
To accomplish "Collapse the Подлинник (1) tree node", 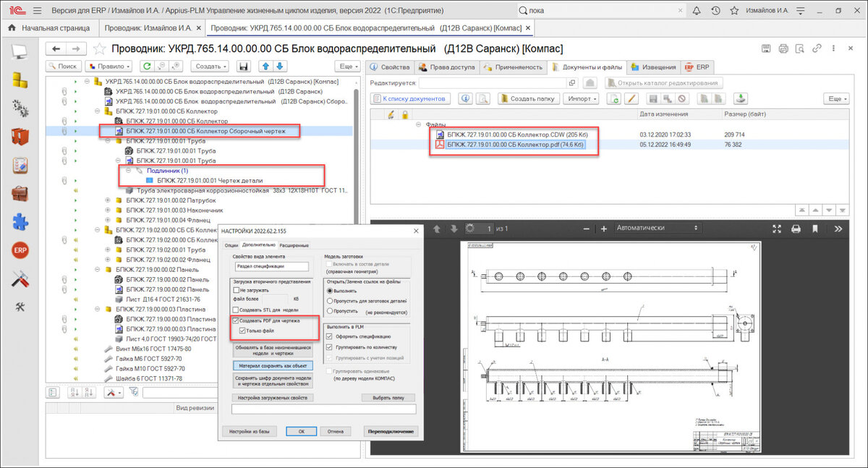I will click(x=129, y=171).
